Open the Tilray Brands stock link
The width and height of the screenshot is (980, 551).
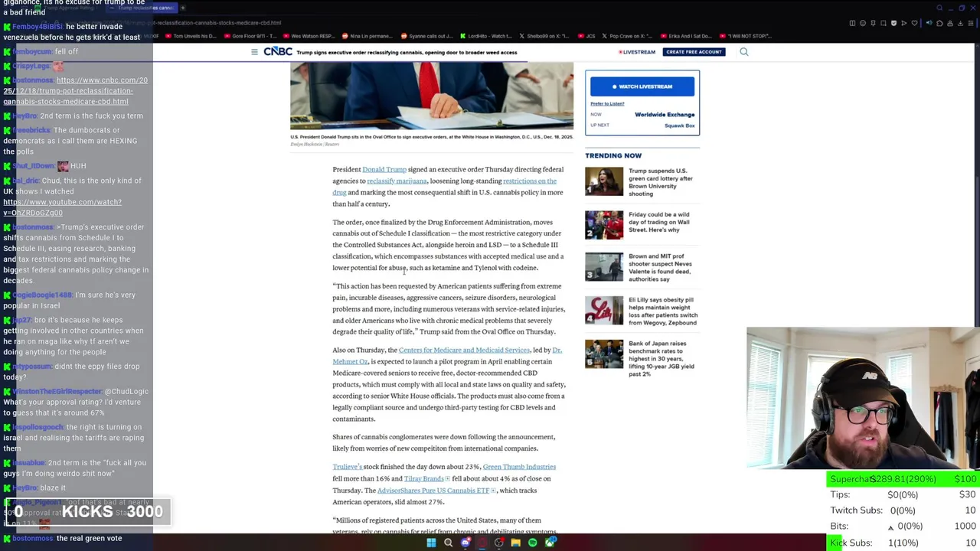423,478
